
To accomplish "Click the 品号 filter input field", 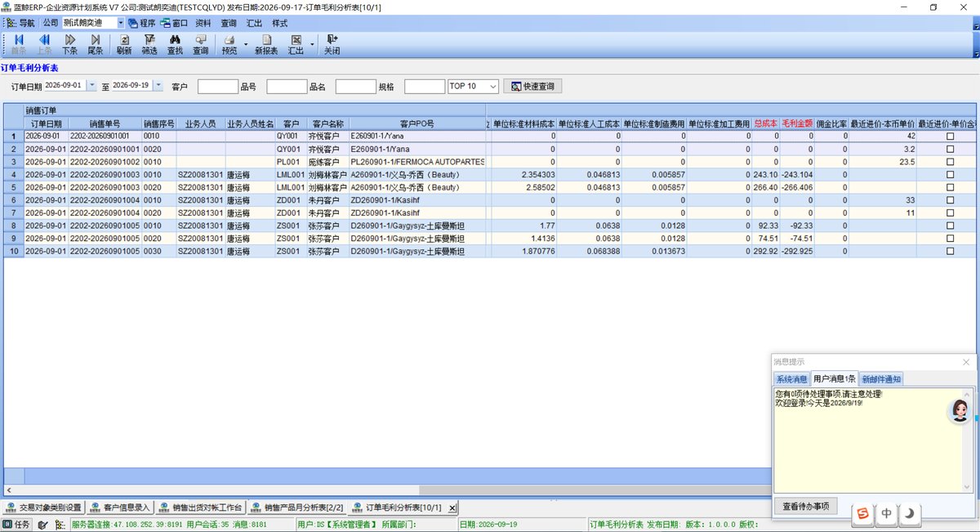I will click(287, 86).
